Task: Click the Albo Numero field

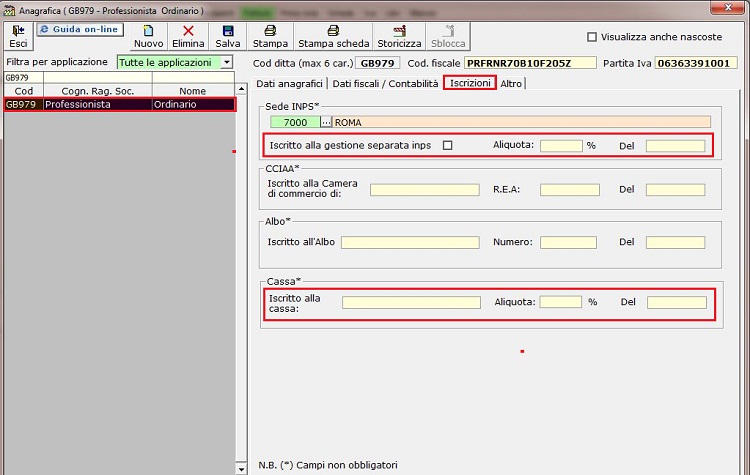Action: click(x=568, y=242)
